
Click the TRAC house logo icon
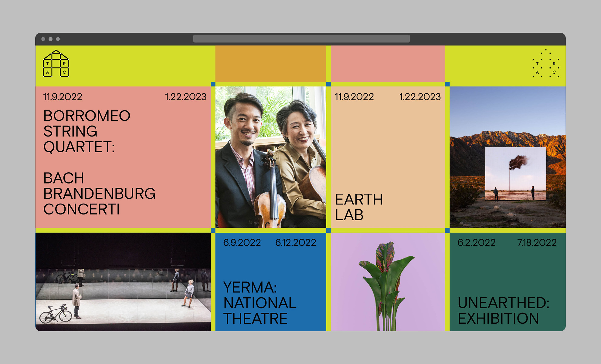(x=56, y=63)
